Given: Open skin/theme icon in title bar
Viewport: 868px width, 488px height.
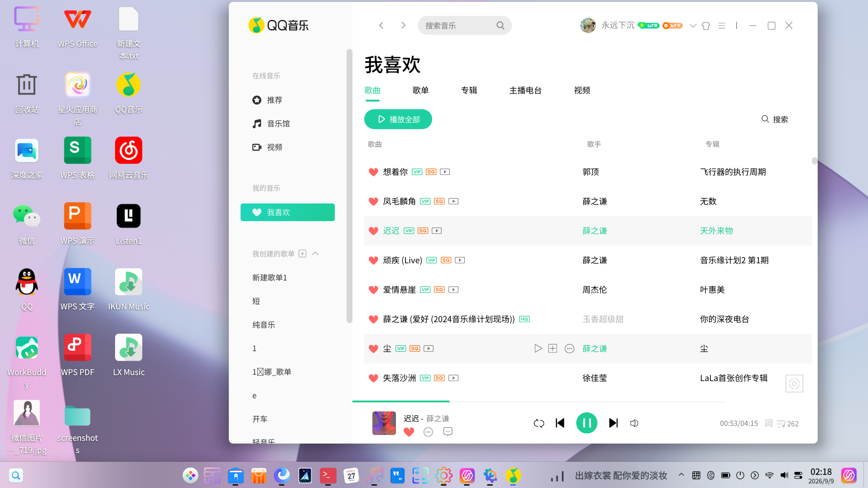Looking at the screenshot, I should click(x=706, y=26).
